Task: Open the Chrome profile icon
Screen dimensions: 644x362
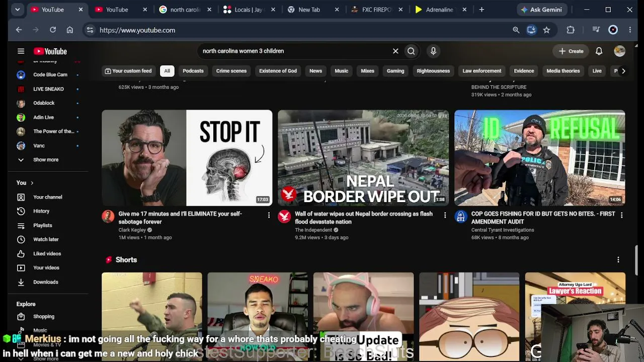Action: click(613, 30)
